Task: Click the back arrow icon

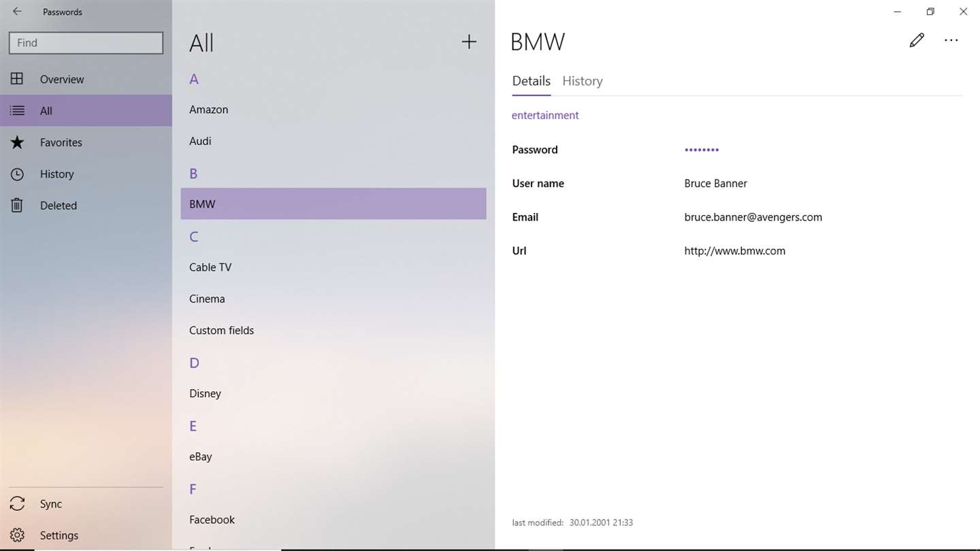Action: 17,12
